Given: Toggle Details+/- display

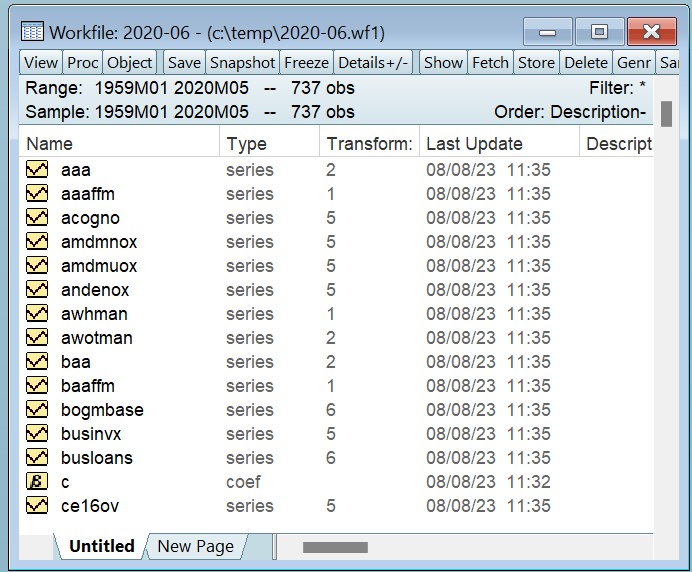Looking at the screenshot, I should (373, 62).
